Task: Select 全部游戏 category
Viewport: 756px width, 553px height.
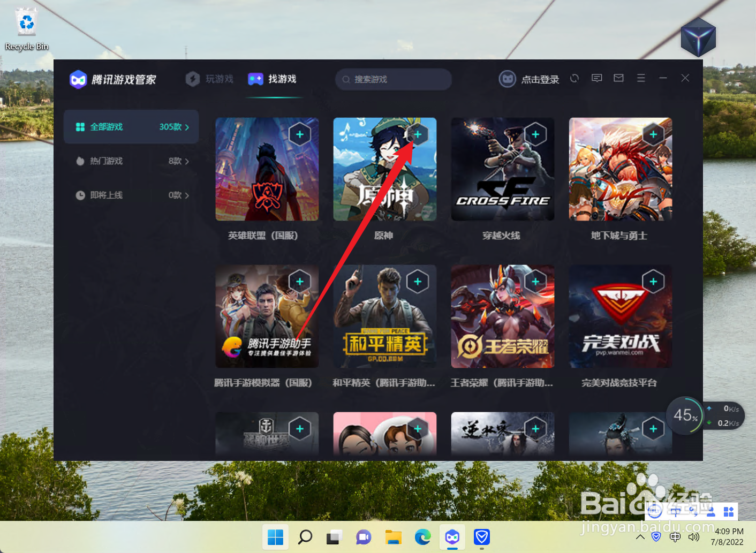Action: point(131,127)
